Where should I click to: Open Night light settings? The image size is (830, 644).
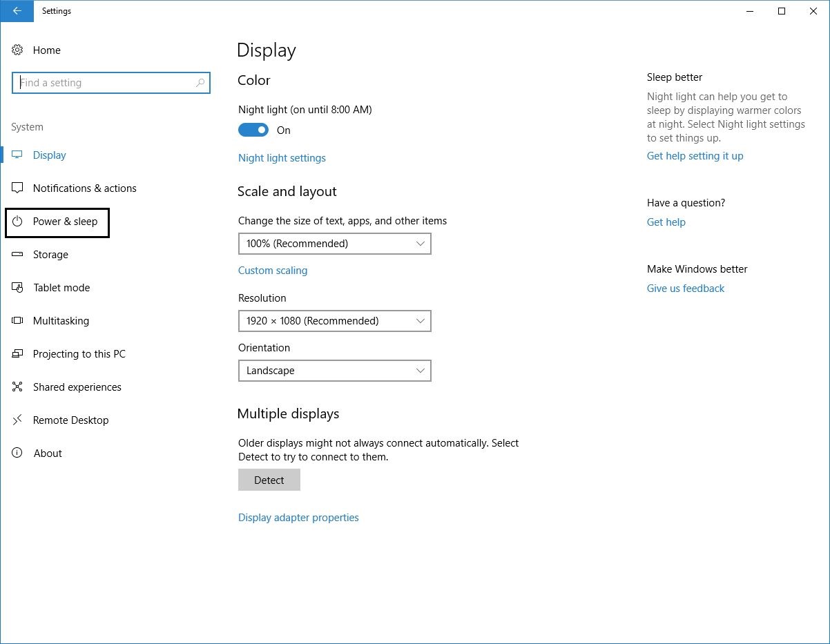coord(282,158)
